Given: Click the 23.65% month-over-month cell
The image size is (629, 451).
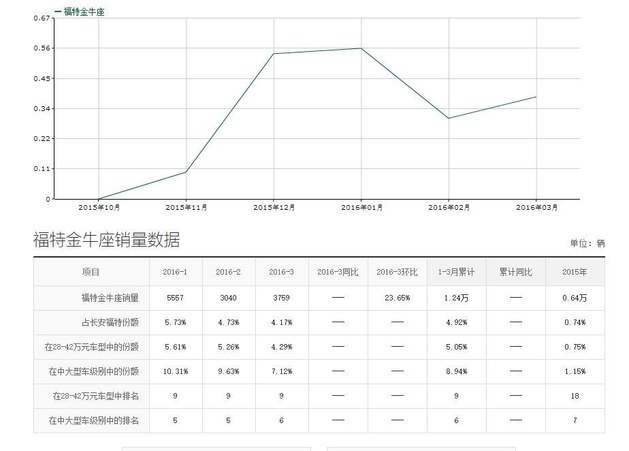Looking at the screenshot, I should click(397, 298).
